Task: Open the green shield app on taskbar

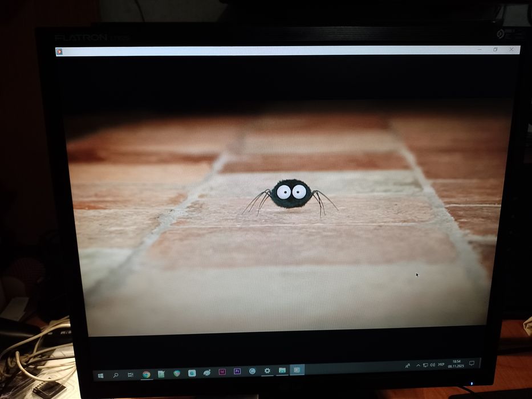Action: 177,373
